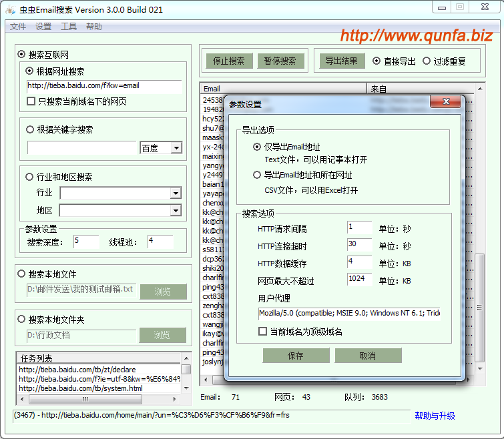Click the 用户代理 text field
Viewport: 504px width, 439px height.
coord(349,314)
